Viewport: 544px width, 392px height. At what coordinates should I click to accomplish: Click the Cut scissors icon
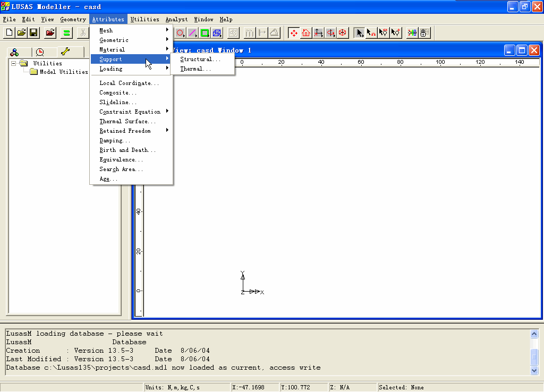coord(83,33)
